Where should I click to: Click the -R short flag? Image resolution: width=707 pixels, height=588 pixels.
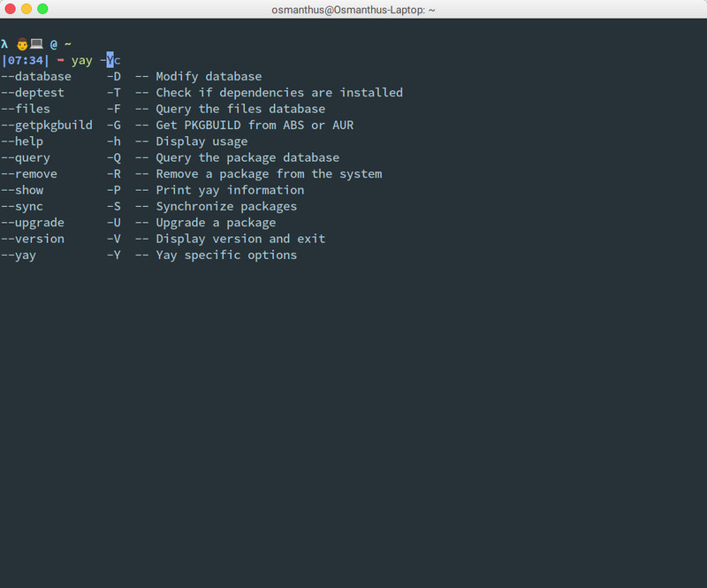point(114,173)
